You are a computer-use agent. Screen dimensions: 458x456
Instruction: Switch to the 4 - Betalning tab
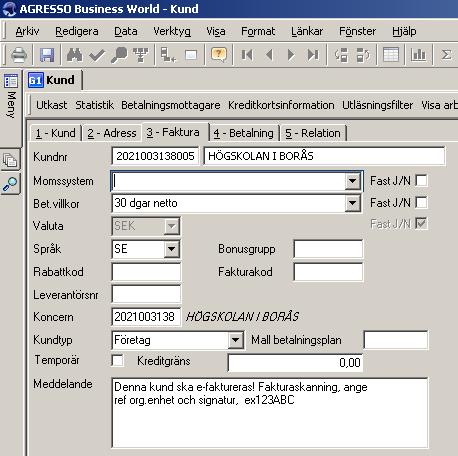pyautogui.click(x=245, y=133)
